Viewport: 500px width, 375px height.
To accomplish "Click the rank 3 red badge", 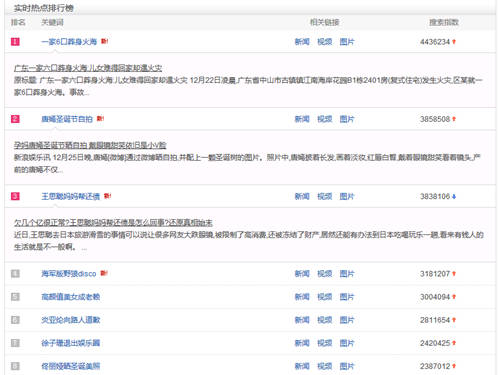I will point(15,196).
